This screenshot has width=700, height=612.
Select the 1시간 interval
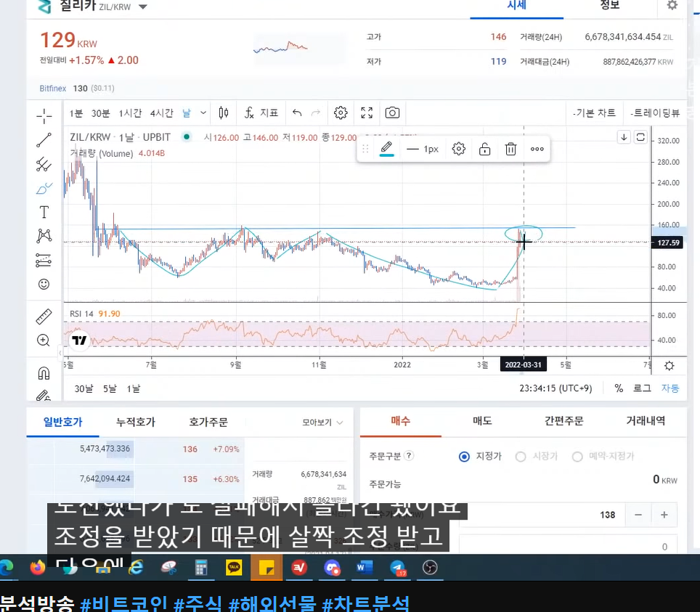click(131, 113)
